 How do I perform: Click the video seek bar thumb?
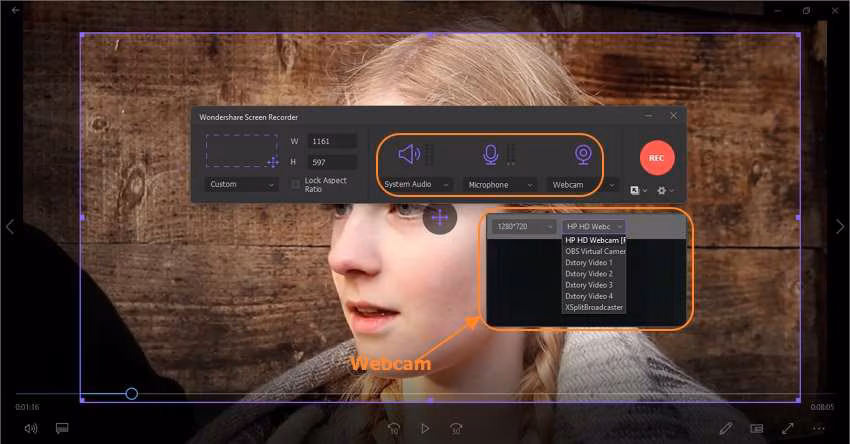tap(131, 394)
